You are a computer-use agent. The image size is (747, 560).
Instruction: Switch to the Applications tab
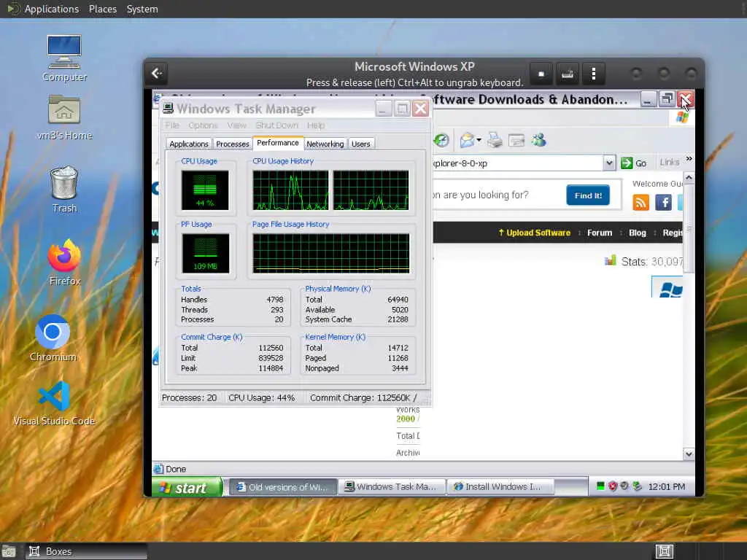[189, 144]
